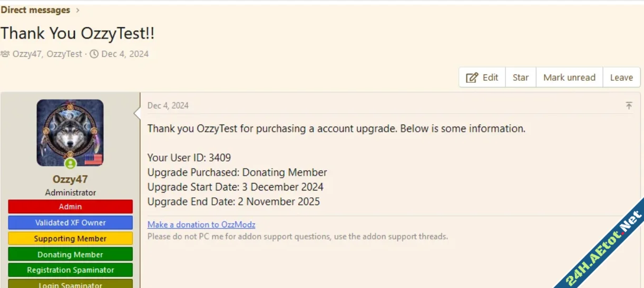Click the blue Validated XF Owner badge
The image size is (644, 288).
[x=70, y=223]
